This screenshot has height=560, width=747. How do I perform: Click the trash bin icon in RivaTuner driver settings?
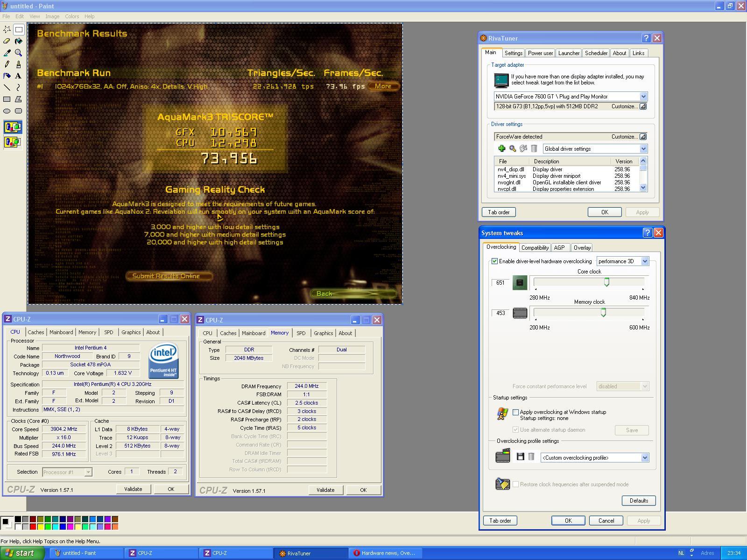coord(534,148)
